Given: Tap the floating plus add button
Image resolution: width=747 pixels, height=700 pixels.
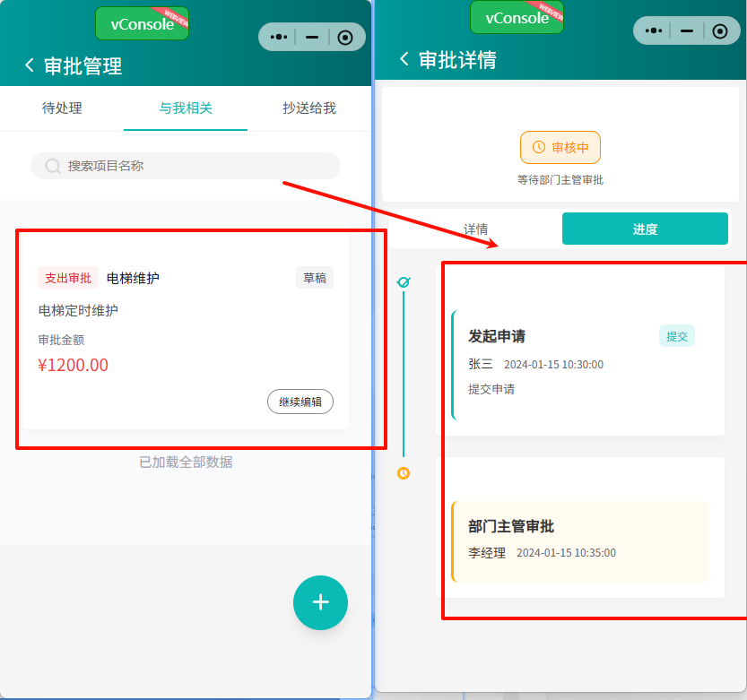Looking at the screenshot, I should [x=320, y=602].
